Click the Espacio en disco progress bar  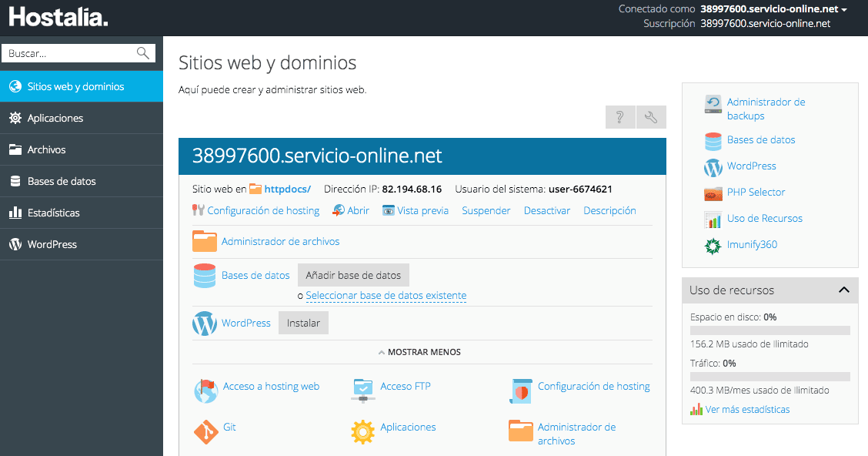770,330
